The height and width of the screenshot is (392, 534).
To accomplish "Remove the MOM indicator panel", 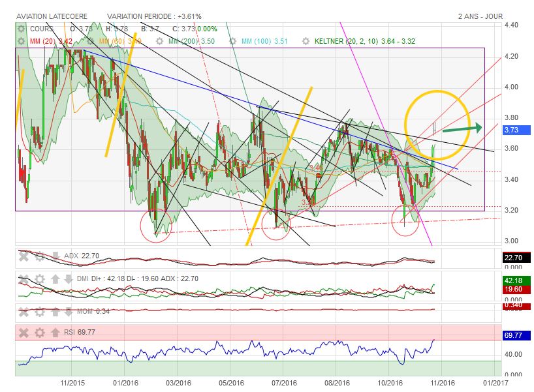I will click(x=24, y=311).
